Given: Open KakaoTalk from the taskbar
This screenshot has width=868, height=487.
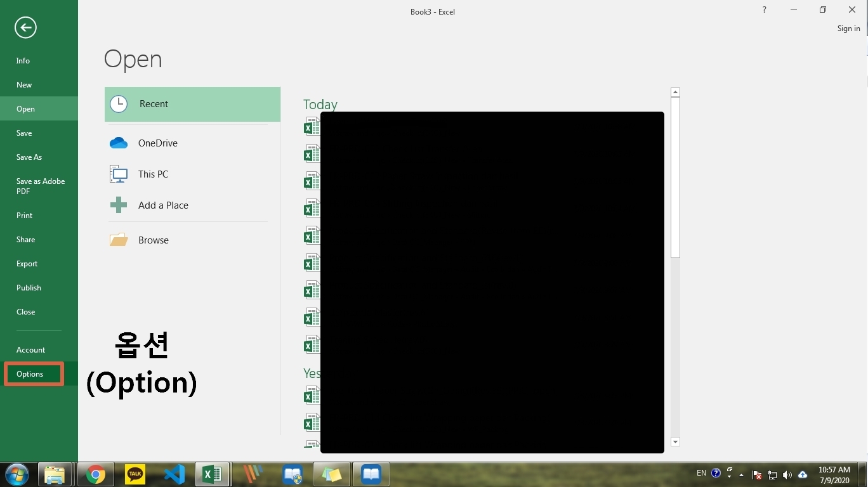Looking at the screenshot, I should pyautogui.click(x=135, y=474).
